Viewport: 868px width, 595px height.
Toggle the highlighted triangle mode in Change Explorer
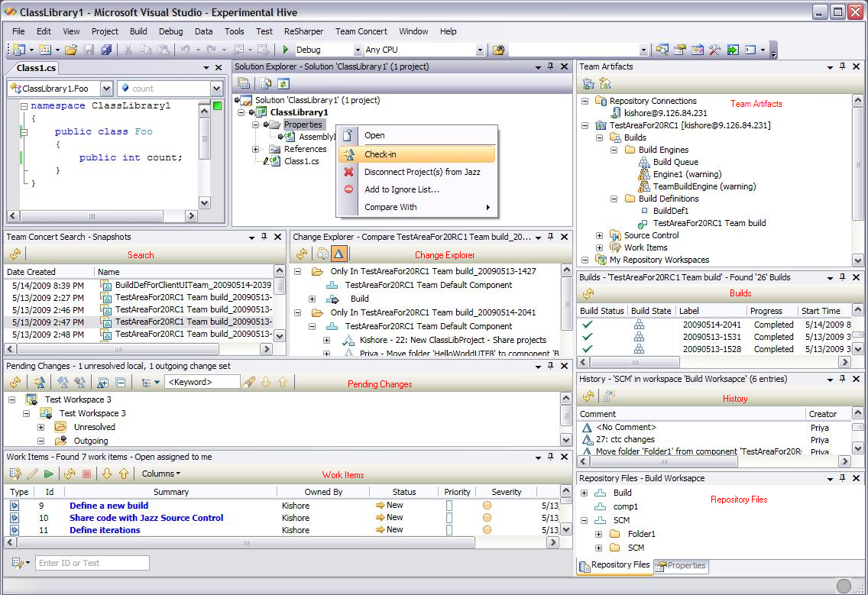[338, 254]
